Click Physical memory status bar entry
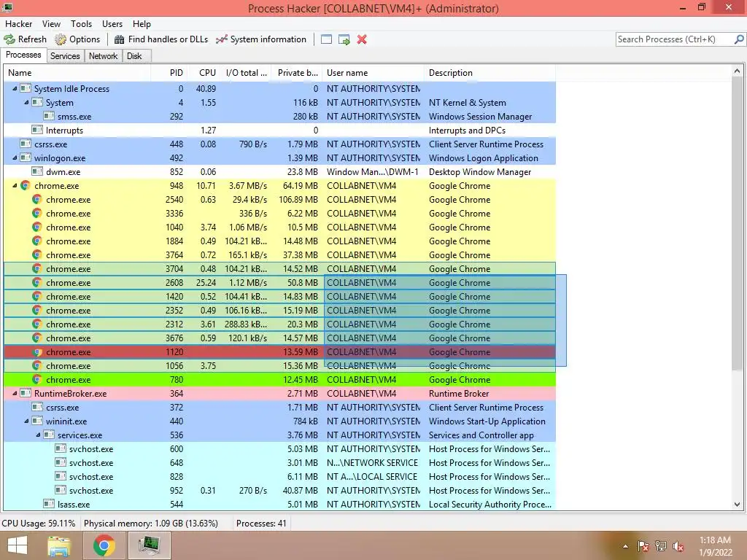 (x=150, y=524)
